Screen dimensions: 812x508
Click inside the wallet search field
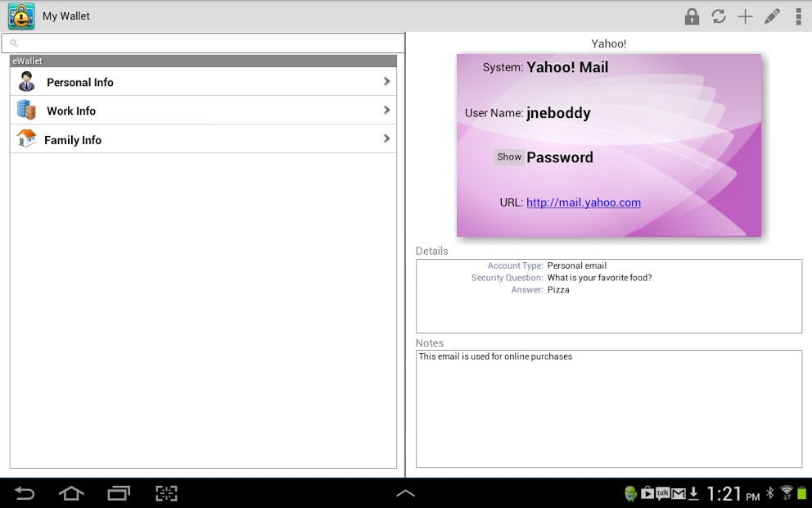pyautogui.click(x=203, y=43)
